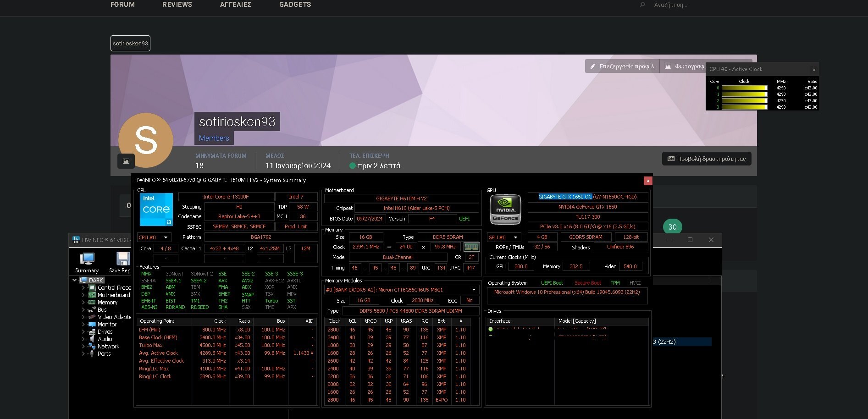Open the memory module bank dropdown
This screenshot has height=419, width=868.
click(401, 290)
